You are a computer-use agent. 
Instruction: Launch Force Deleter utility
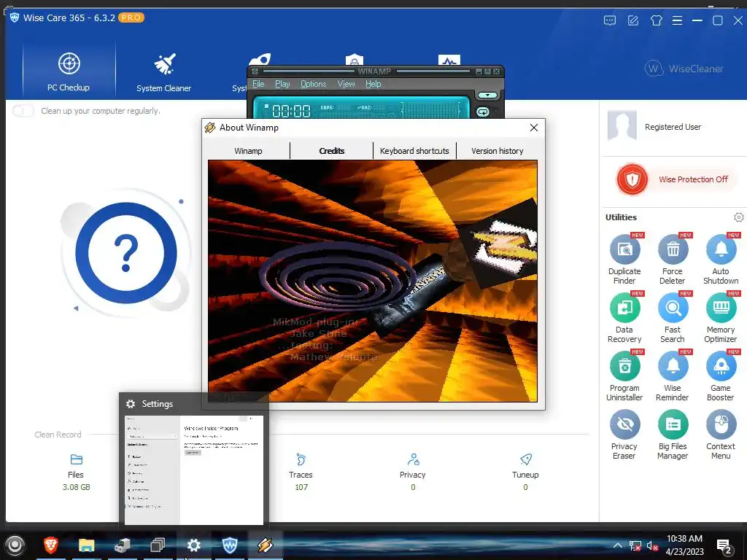click(x=673, y=260)
